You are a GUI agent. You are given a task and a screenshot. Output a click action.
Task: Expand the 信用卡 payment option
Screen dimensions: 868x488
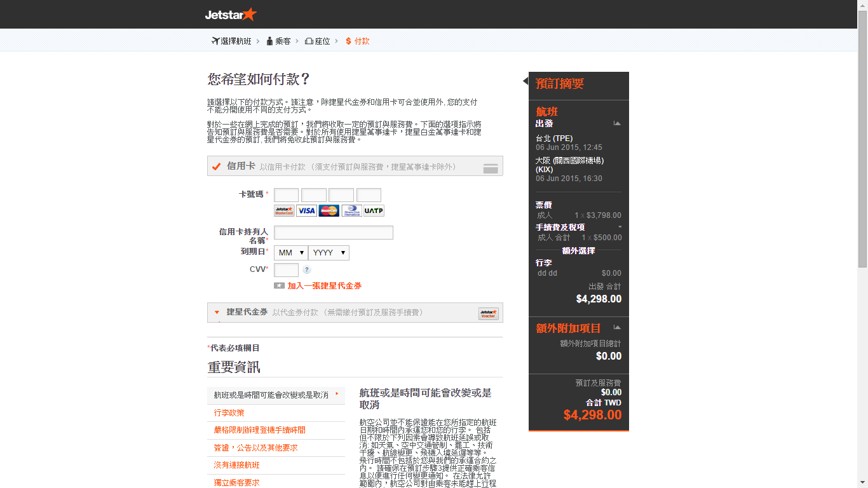click(x=355, y=166)
